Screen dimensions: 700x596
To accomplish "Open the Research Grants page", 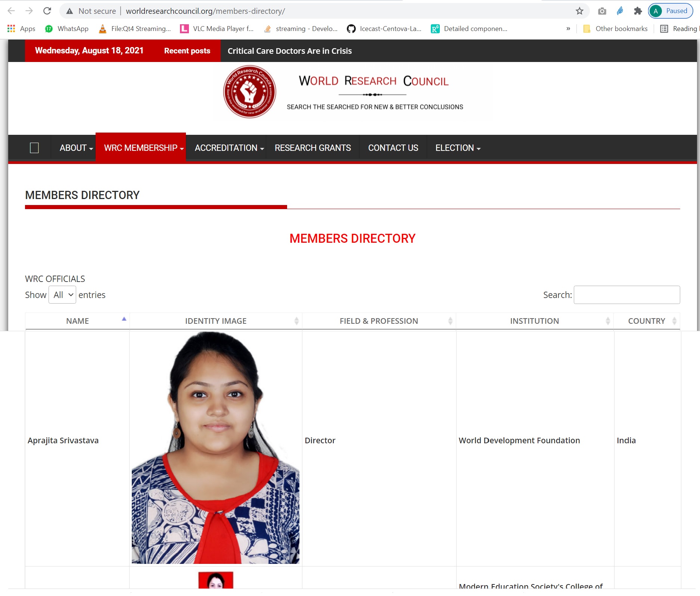I will coord(312,148).
